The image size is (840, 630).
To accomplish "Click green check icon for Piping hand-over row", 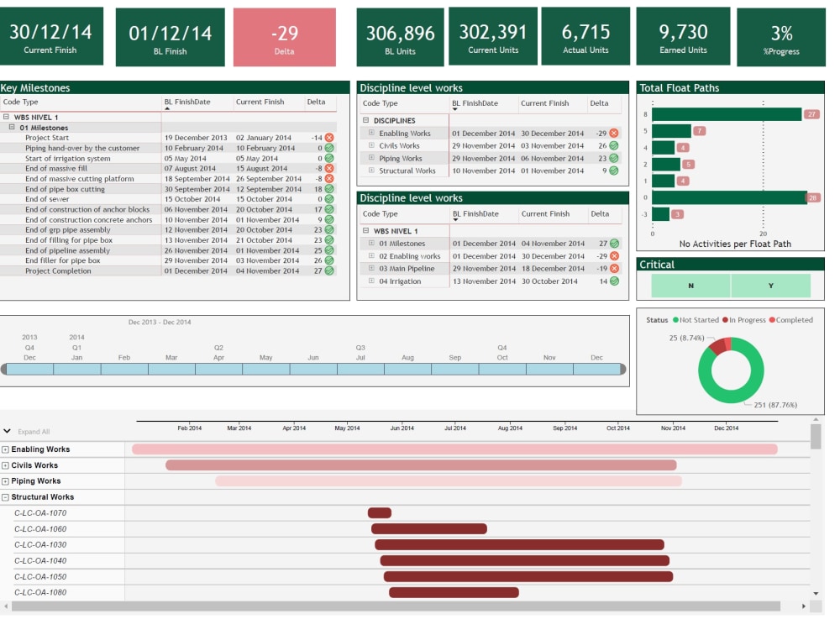I will coord(329,148).
